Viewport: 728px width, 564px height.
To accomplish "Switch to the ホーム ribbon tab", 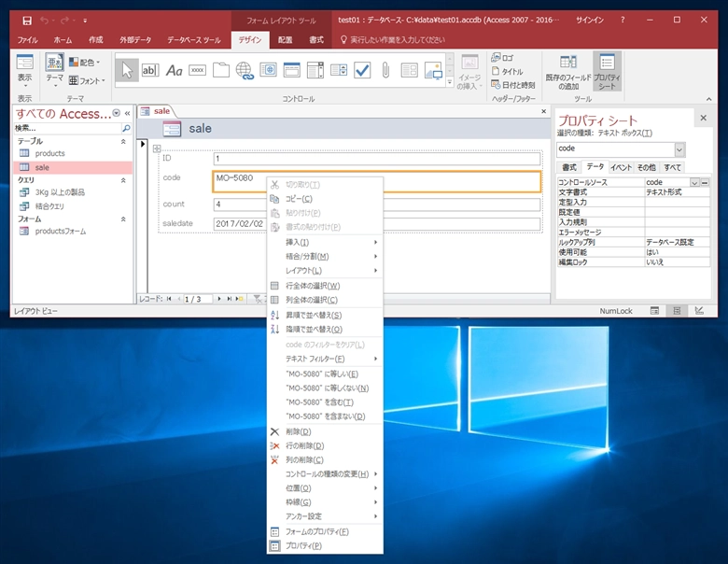I will pyautogui.click(x=63, y=40).
